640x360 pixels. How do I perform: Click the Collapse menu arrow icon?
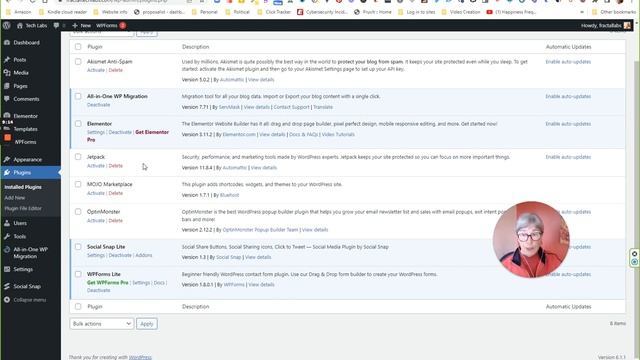pos(7,300)
